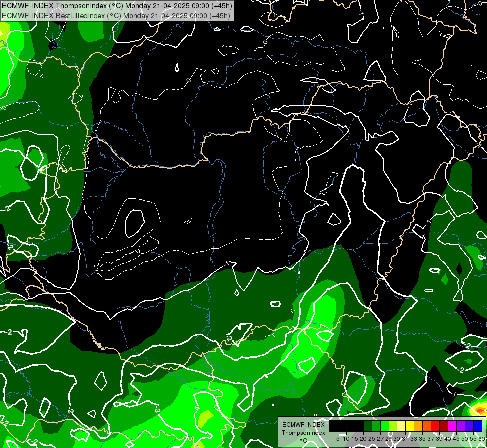Select the yellow 31–33 legend swatch
Image resolution: width=487 pixels, height=448 pixels.
[x=410, y=426]
